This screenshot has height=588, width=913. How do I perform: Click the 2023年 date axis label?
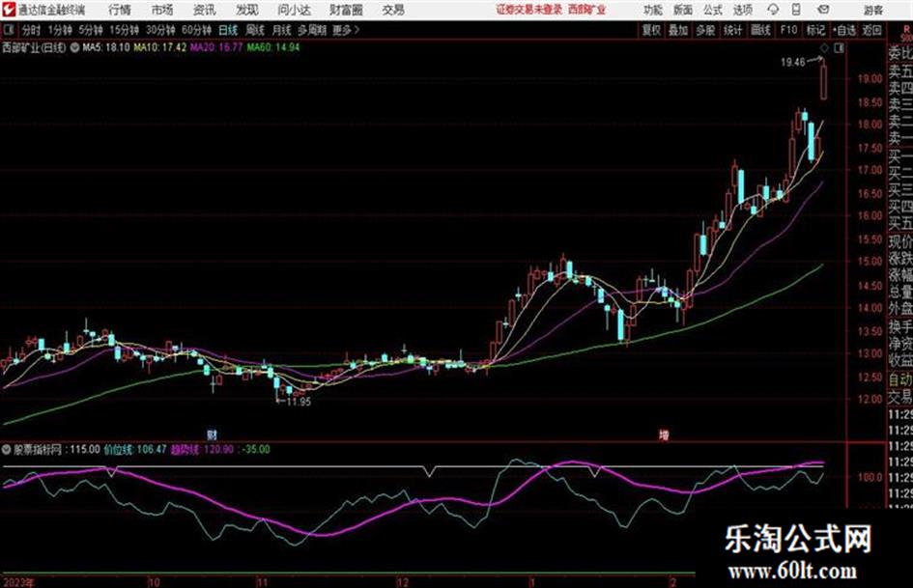[x=18, y=582]
